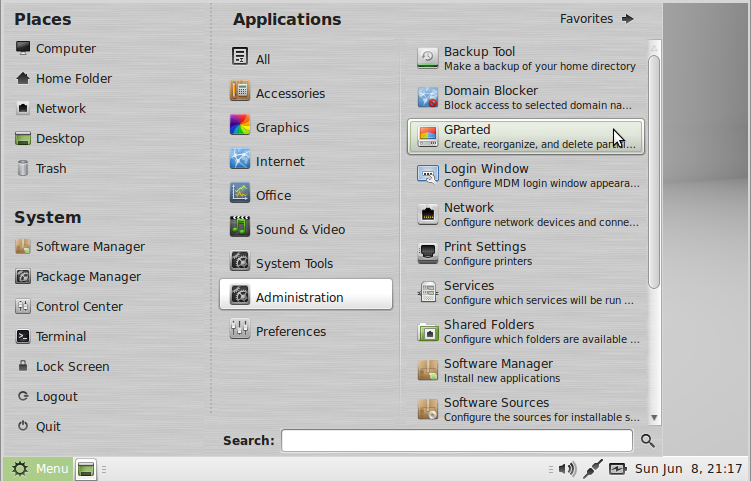Image resolution: width=751 pixels, height=481 pixels.
Task: Click the 'Configure printers' description text
Action: (x=488, y=261)
